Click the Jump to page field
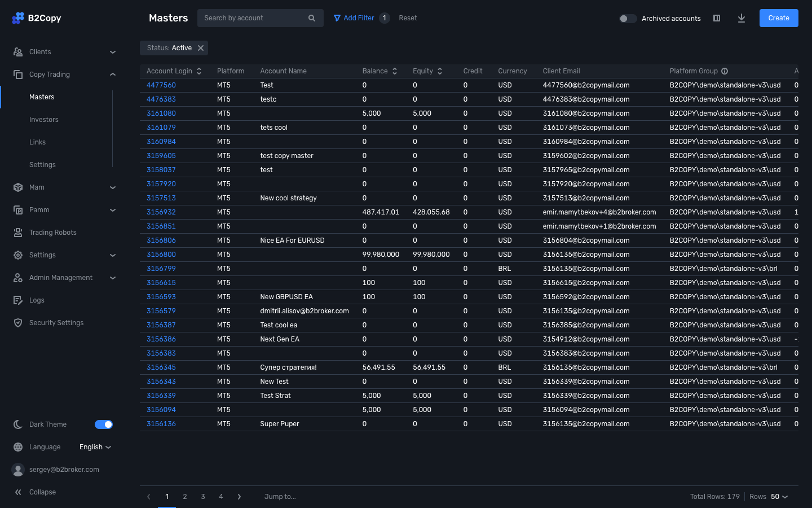The image size is (812, 508). pos(280,497)
